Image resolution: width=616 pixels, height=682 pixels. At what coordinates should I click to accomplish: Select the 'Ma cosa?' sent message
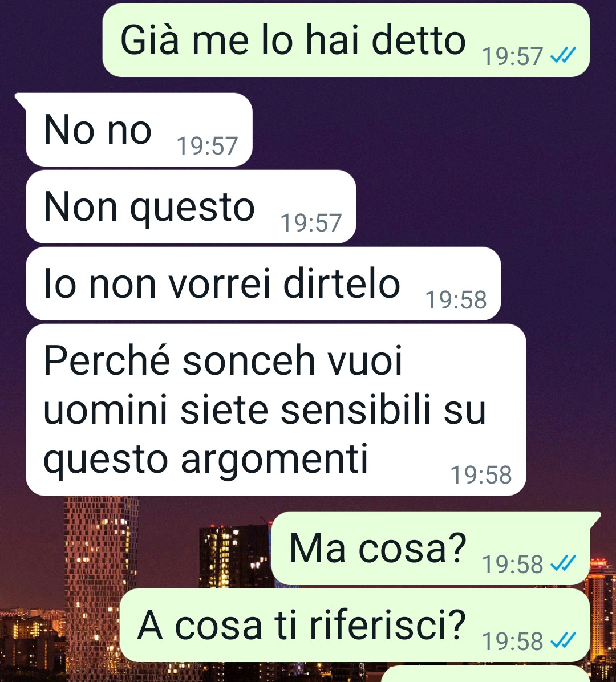(x=430, y=548)
